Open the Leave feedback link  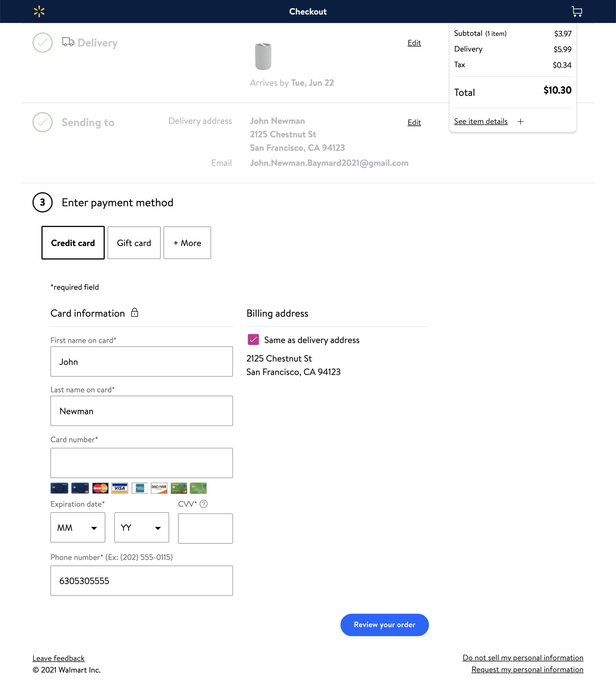[59, 658]
